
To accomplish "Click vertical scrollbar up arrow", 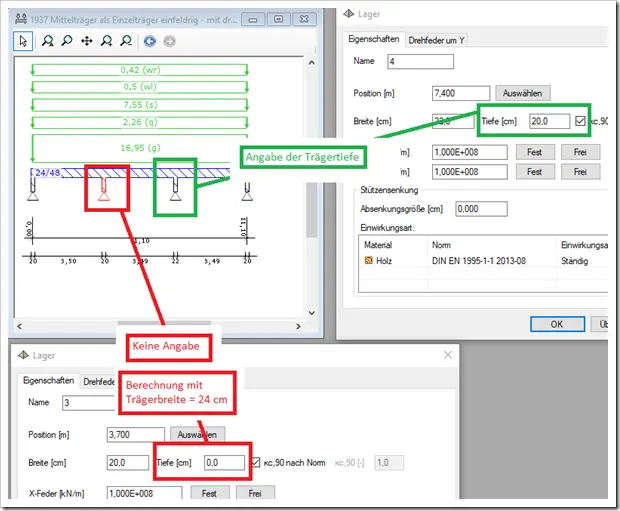I will click(x=312, y=62).
